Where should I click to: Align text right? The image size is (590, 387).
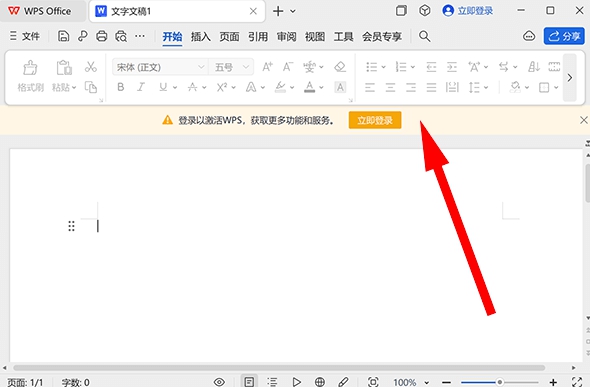click(x=411, y=87)
